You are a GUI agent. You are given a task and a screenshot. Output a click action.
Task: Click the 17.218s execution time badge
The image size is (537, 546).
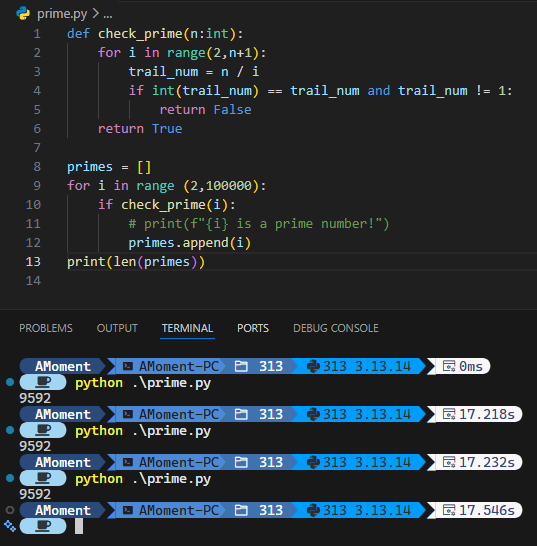pyautogui.click(x=478, y=414)
